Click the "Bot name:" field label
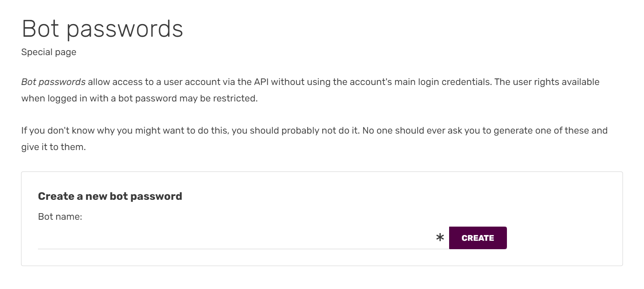Image resolution: width=644 pixels, height=289 pixels. pos(60,217)
